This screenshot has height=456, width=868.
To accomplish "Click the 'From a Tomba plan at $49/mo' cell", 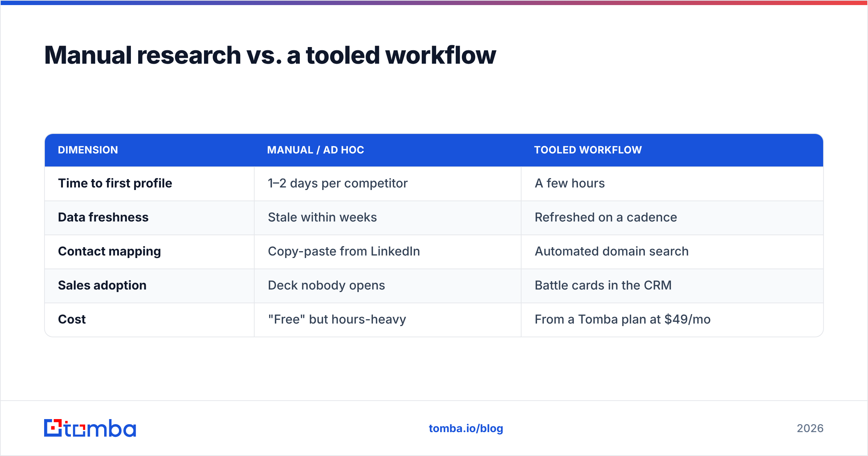I will [x=672, y=320].
